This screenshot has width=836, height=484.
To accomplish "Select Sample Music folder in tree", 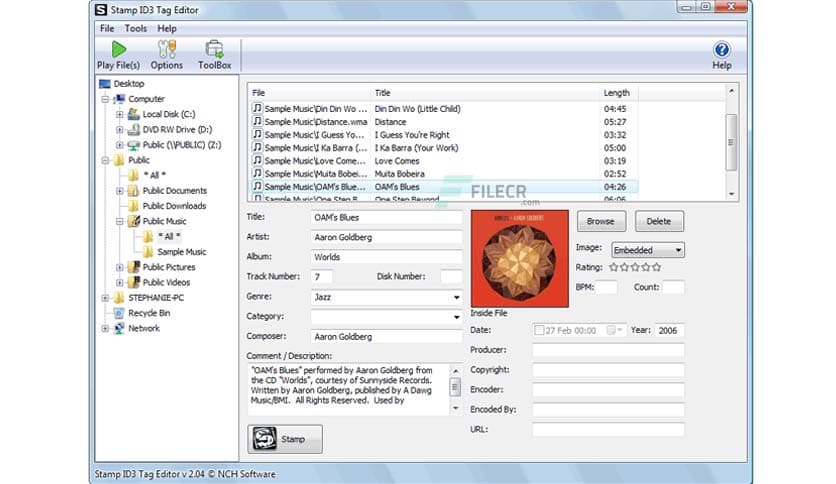I will pyautogui.click(x=181, y=252).
